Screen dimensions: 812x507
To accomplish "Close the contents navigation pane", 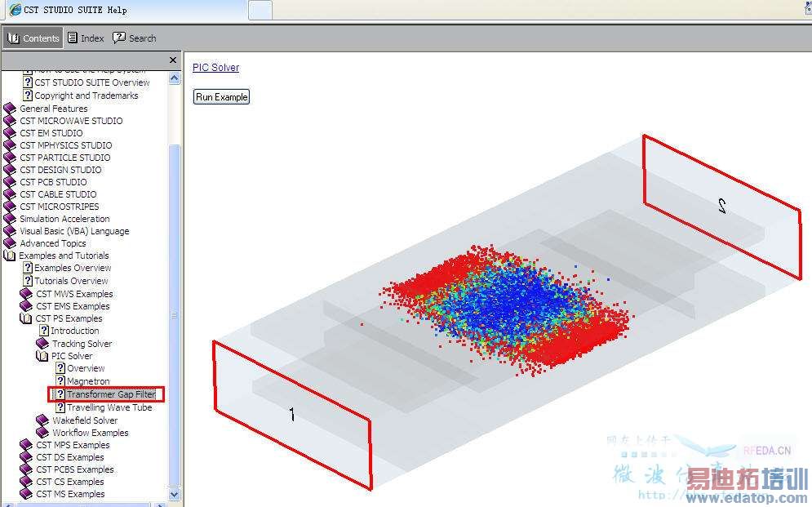I will pyautogui.click(x=173, y=60).
